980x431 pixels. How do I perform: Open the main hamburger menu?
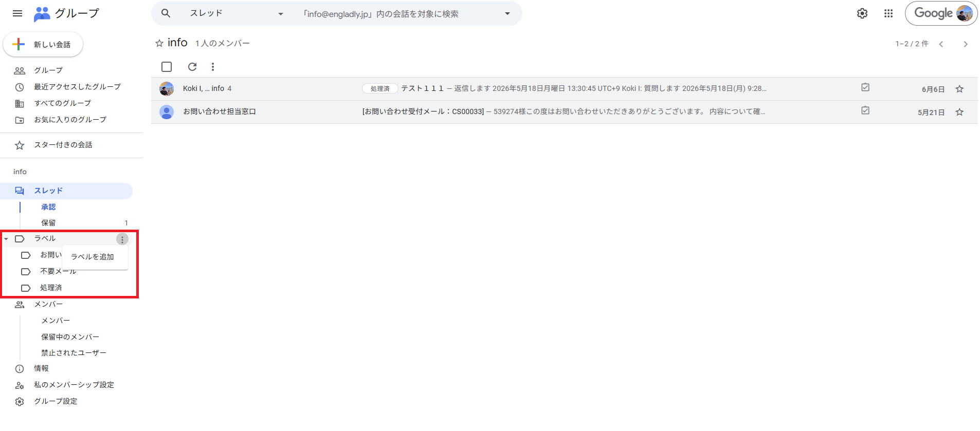tap(17, 13)
